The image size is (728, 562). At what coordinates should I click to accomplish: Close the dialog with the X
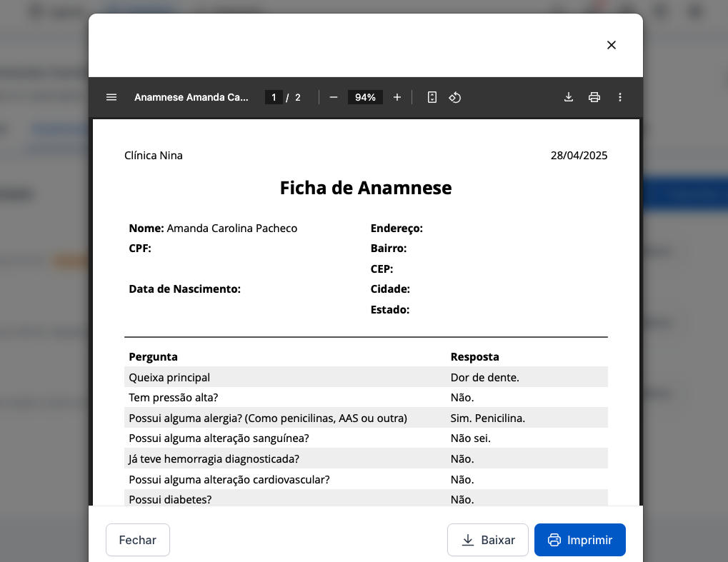tap(612, 45)
